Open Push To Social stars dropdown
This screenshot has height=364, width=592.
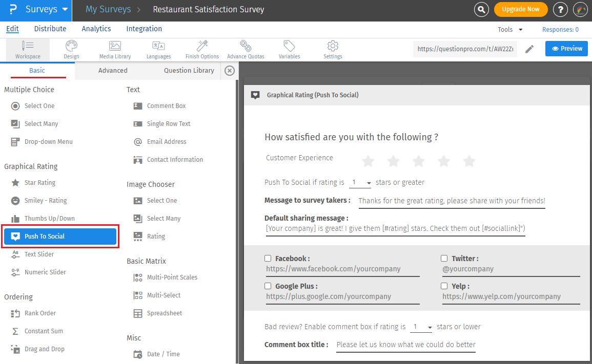(361, 183)
